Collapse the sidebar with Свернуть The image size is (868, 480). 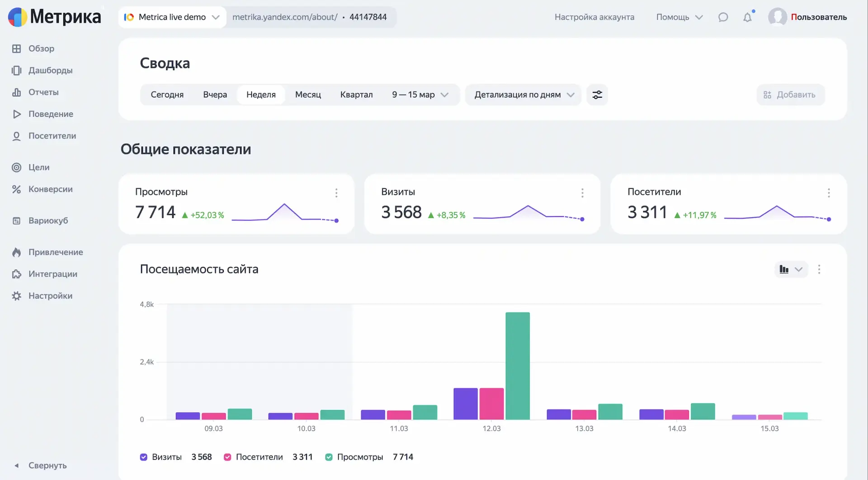coord(47,465)
